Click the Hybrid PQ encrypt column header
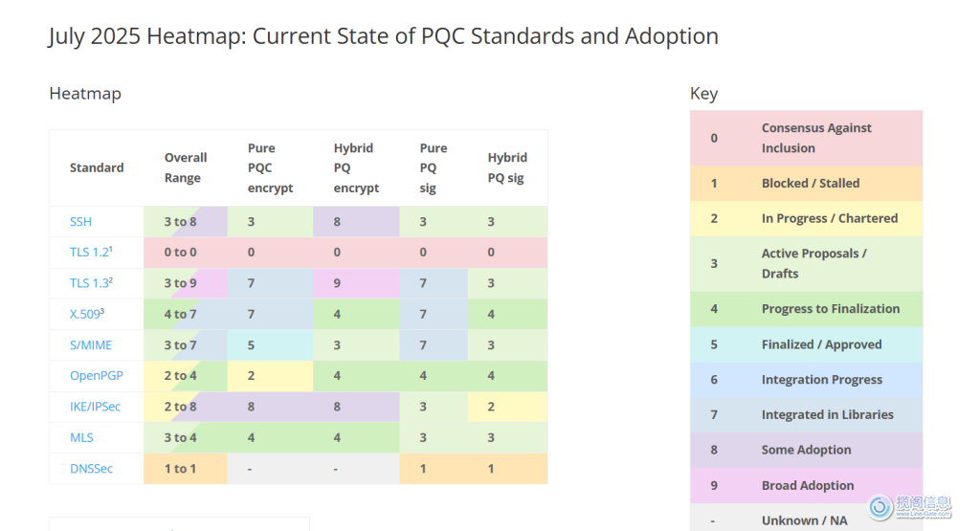Image resolution: width=980 pixels, height=531 pixels. [x=356, y=167]
